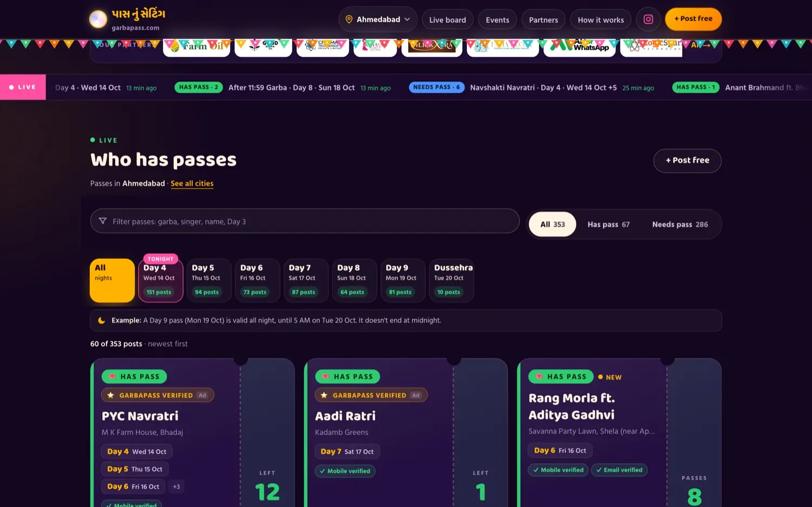The image size is (812, 507).
Task: Click the ticket icon on Rang Morla card
Action: [538, 377]
